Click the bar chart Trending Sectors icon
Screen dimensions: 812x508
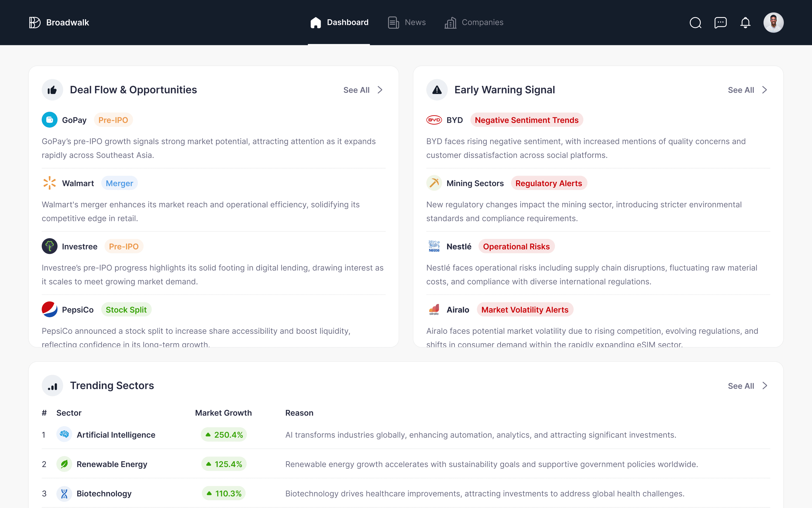click(52, 385)
